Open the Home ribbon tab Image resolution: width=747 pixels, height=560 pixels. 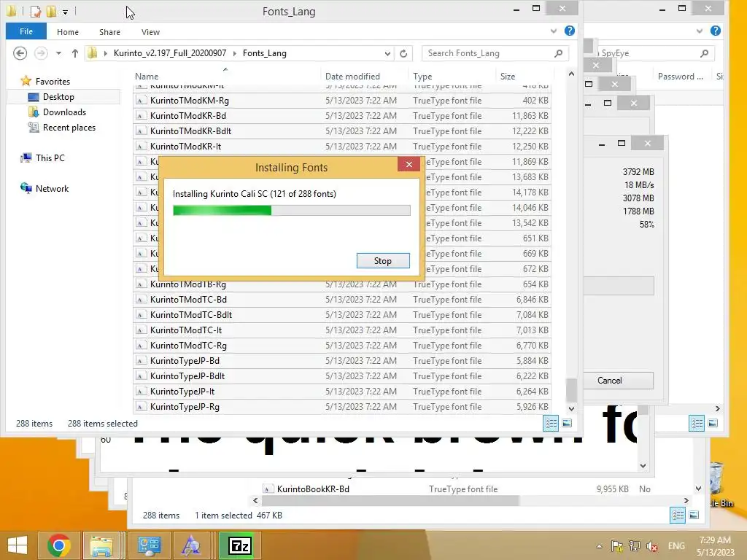pos(68,32)
